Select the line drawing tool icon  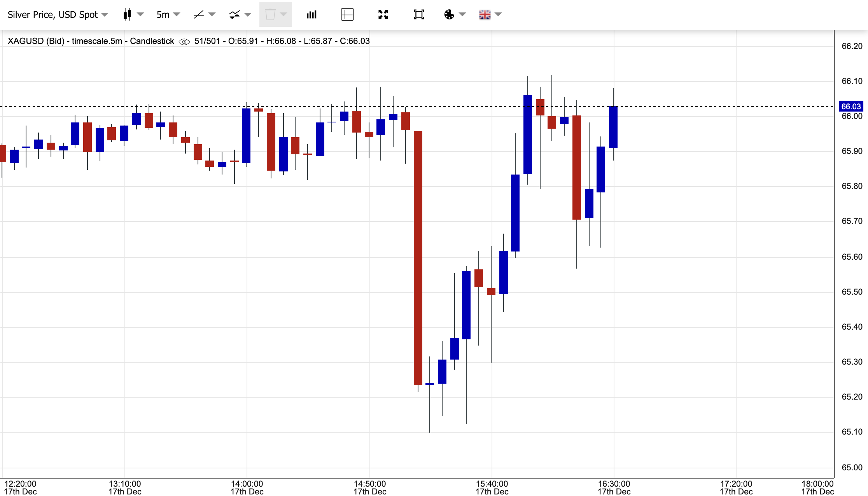coord(199,15)
